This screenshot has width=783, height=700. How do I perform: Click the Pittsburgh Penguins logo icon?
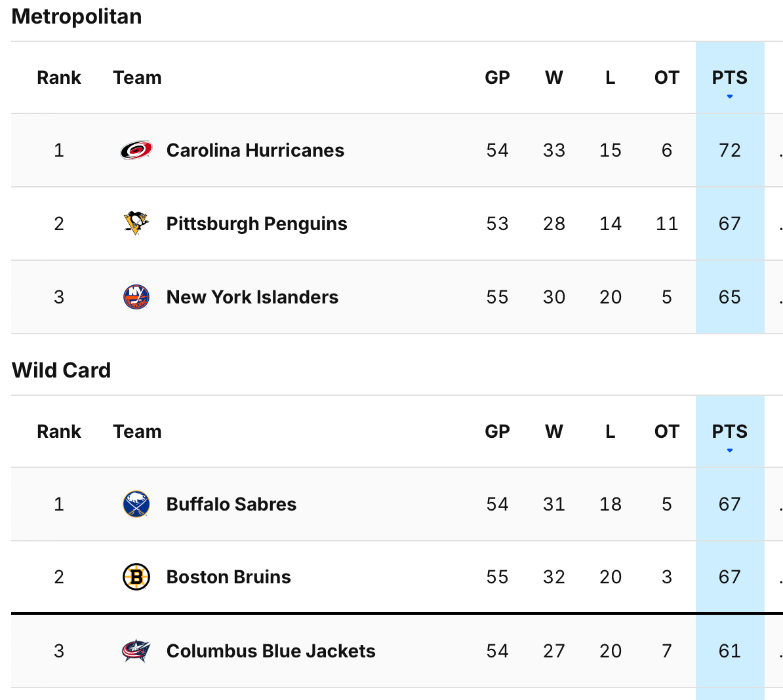pyautogui.click(x=136, y=224)
